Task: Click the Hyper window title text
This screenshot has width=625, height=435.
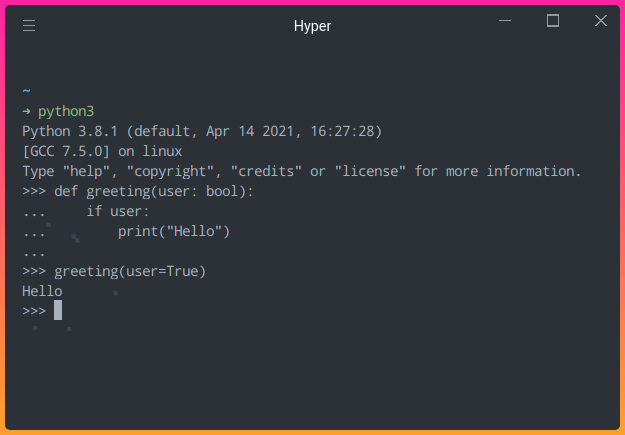Action: (312, 26)
